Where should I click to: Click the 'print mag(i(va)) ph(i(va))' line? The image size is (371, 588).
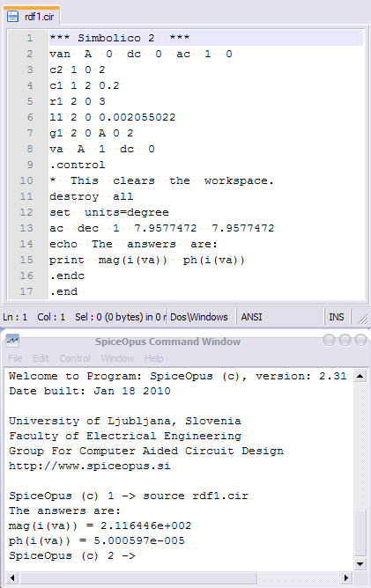tap(147, 260)
